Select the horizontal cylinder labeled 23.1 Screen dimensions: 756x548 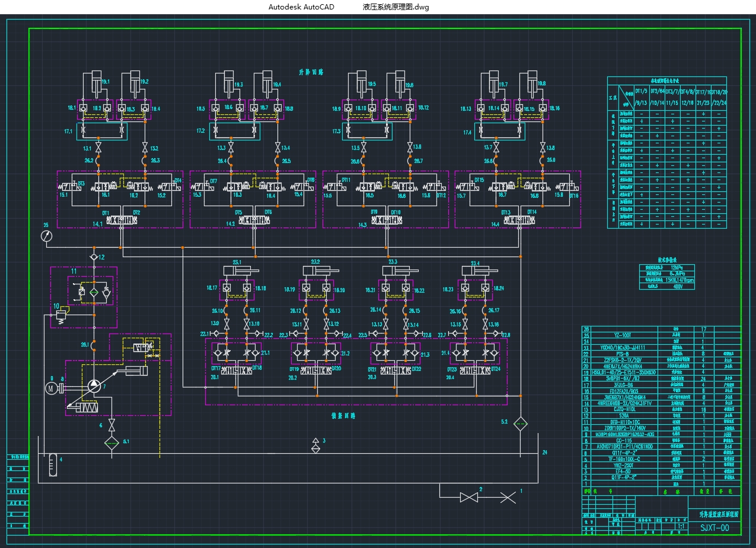(237, 271)
